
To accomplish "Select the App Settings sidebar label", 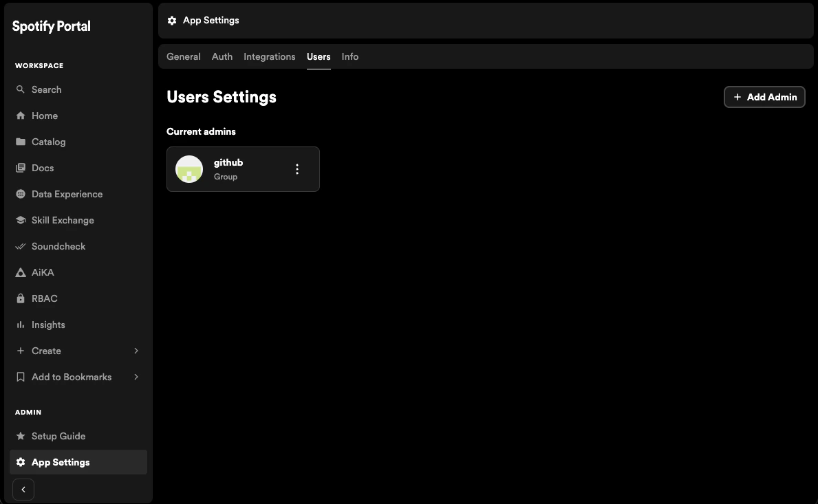I will click(x=61, y=462).
